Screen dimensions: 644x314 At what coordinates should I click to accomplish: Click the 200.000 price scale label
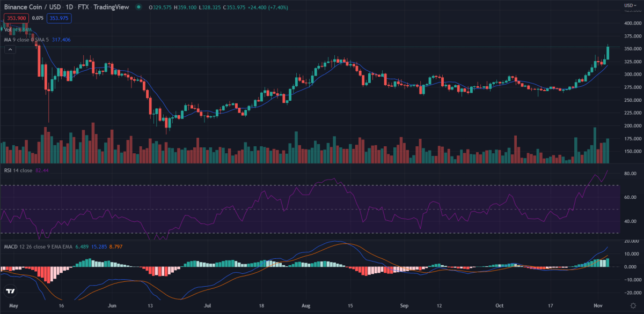633,126
